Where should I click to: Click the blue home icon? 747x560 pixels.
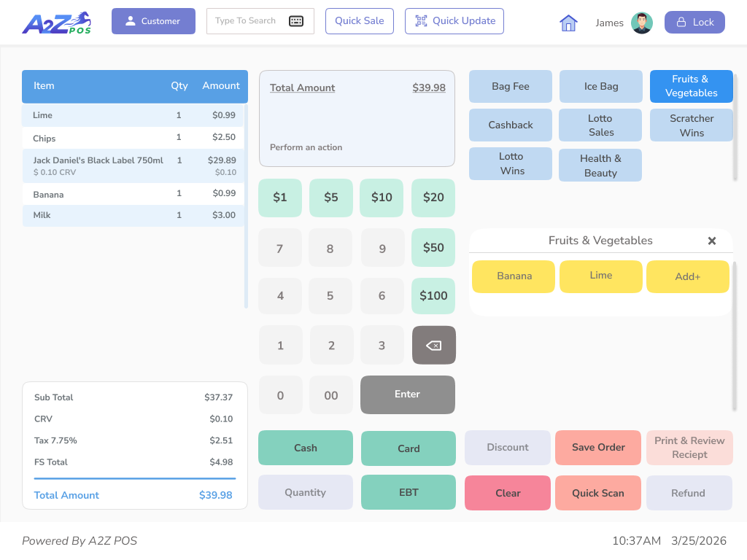point(568,23)
